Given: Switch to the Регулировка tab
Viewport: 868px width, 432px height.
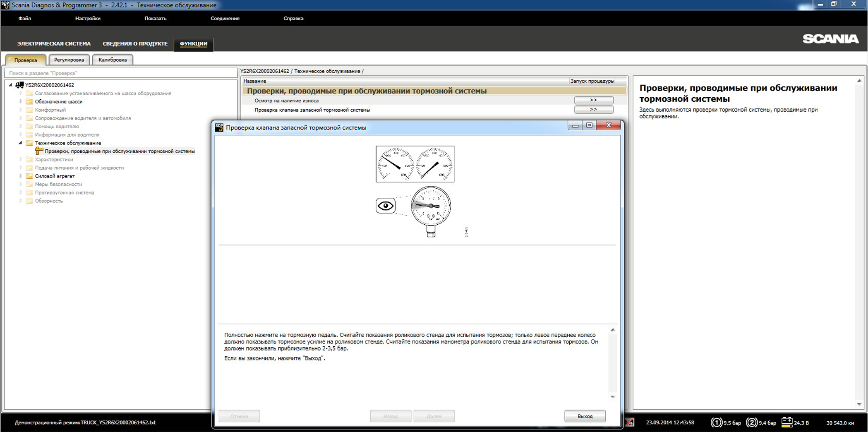Looking at the screenshot, I should [x=69, y=60].
